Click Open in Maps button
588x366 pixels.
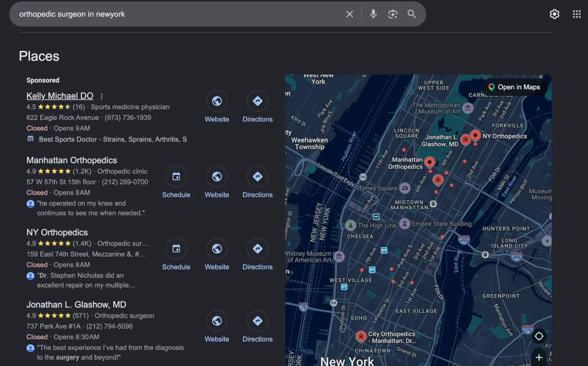(514, 87)
